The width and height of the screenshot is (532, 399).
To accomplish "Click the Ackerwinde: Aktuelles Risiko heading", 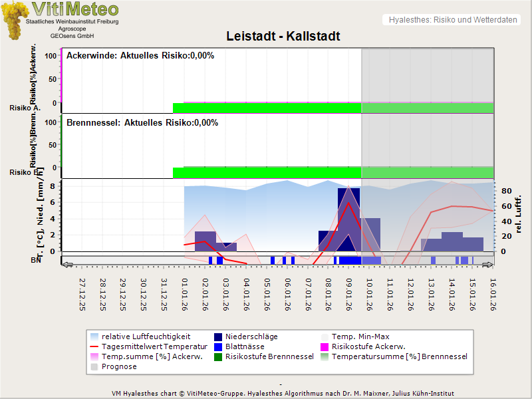I will pos(140,56).
